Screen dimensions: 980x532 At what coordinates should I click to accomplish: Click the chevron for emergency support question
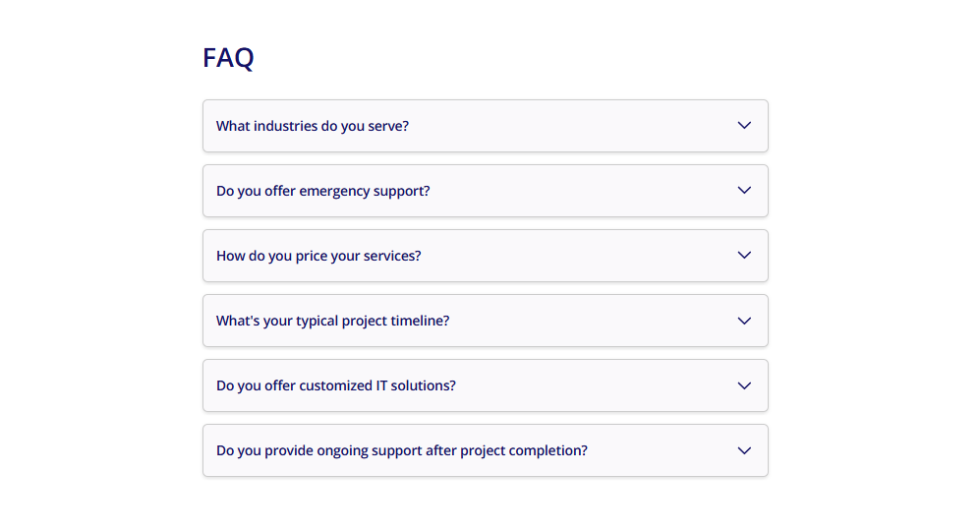point(744,191)
